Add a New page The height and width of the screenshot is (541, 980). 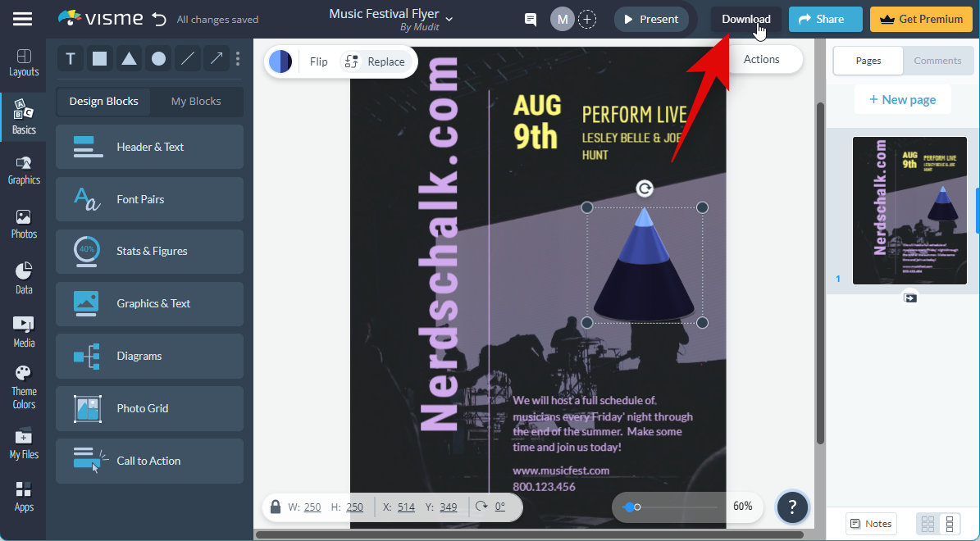(x=902, y=99)
